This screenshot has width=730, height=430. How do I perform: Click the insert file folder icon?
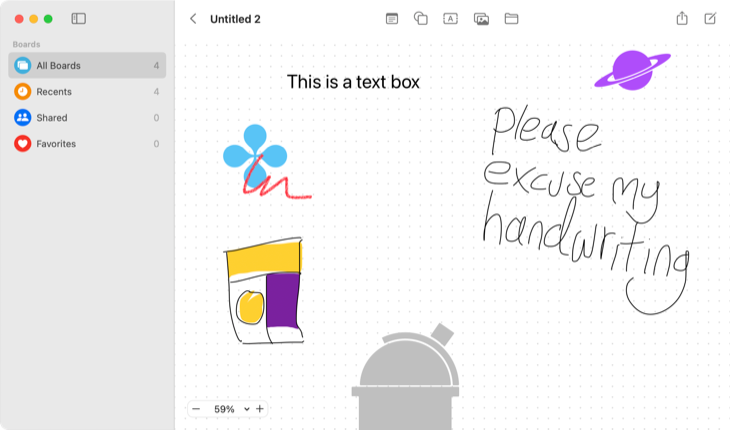pos(511,19)
